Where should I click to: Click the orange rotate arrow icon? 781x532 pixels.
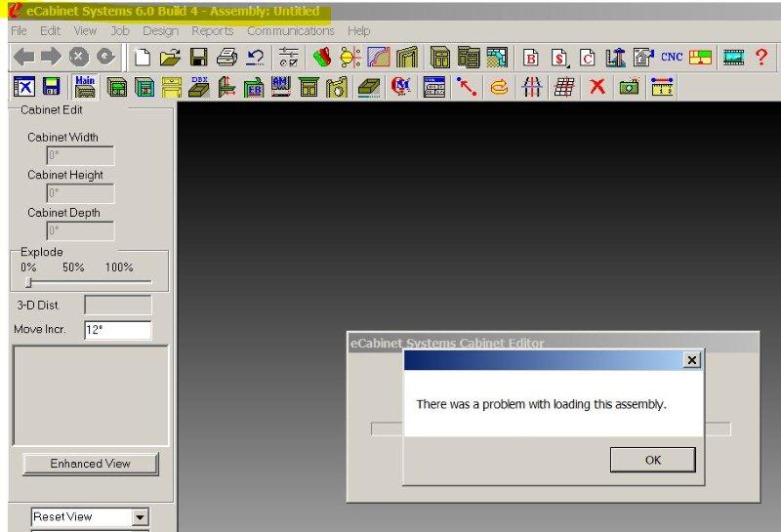coord(499,87)
